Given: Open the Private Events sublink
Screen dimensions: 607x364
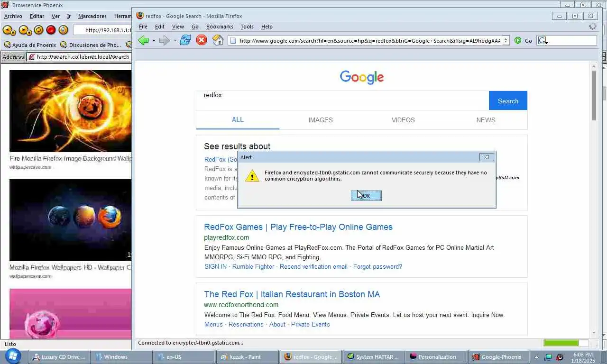Looking at the screenshot, I should pos(310,324).
